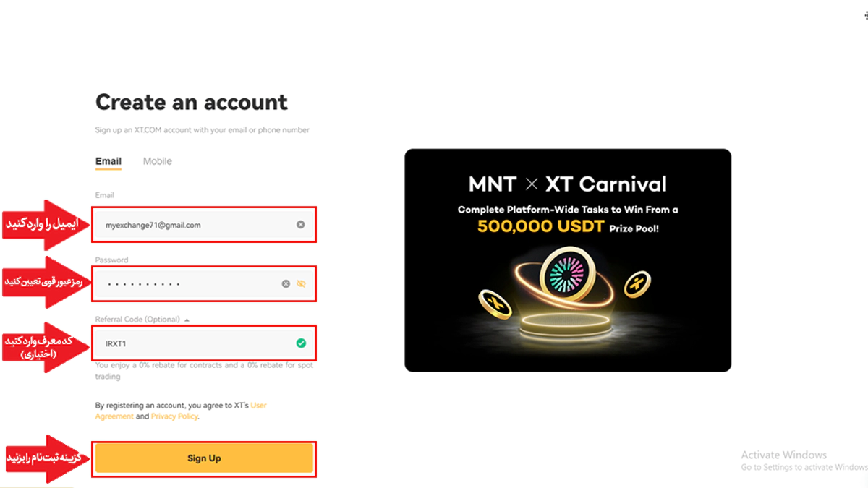868x488 pixels.
Task: Click the green referral code checkmark icon
Action: click(301, 343)
